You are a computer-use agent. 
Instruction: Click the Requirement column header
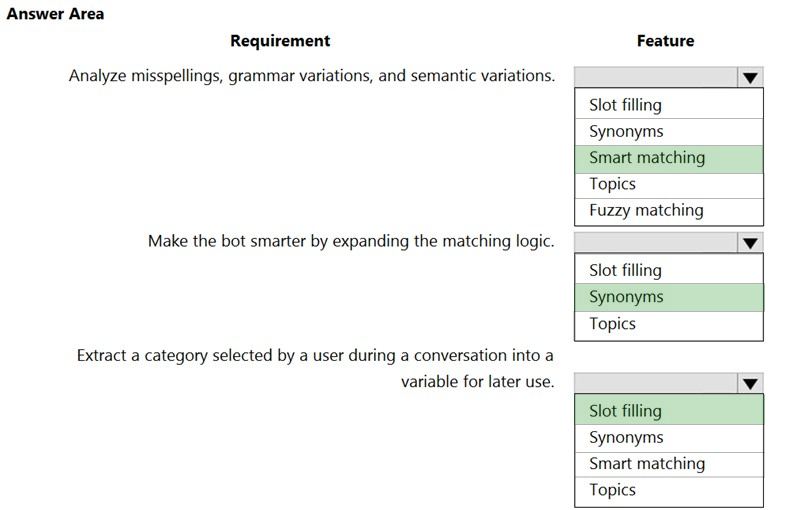280,41
